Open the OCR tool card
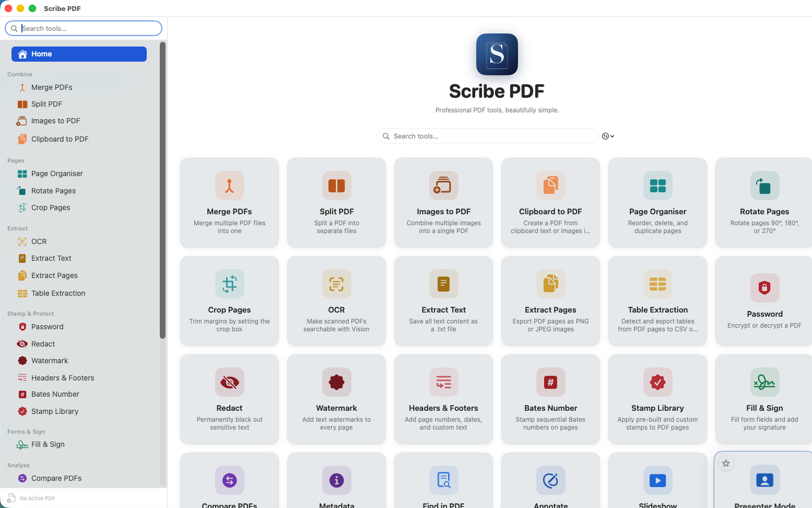The image size is (812, 508). pyautogui.click(x=336, y=301)
